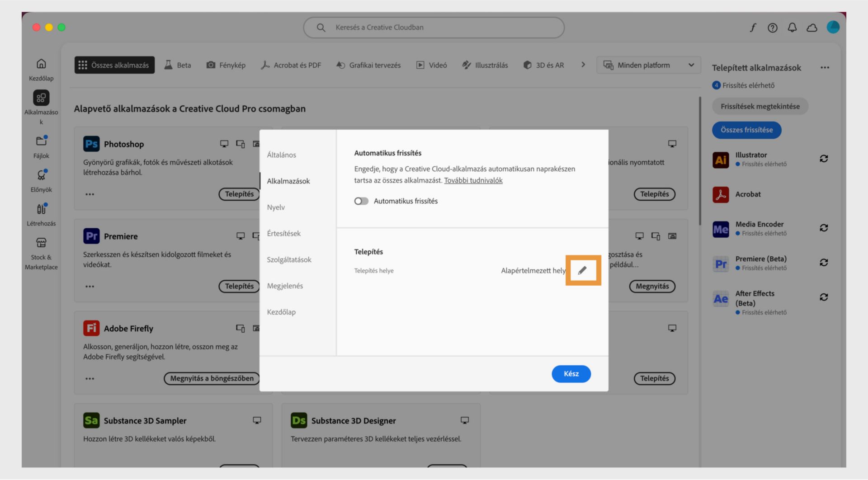Open Létrehozás icon in left sidebar
This screenshot has height=480, width=868.
point(41,209)
